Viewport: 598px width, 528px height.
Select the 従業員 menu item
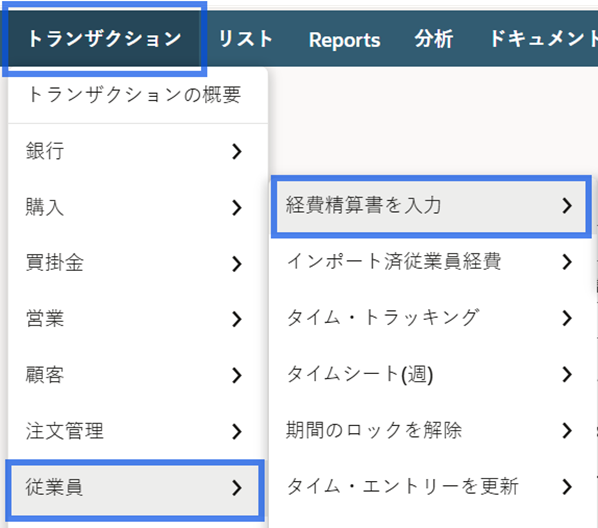click(x=135, y=488)
